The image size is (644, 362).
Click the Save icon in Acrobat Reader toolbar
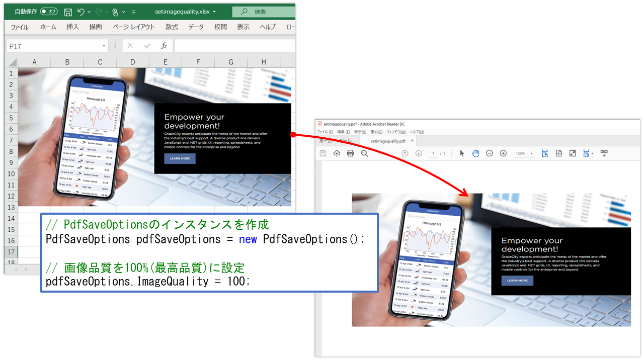[323, 153]
